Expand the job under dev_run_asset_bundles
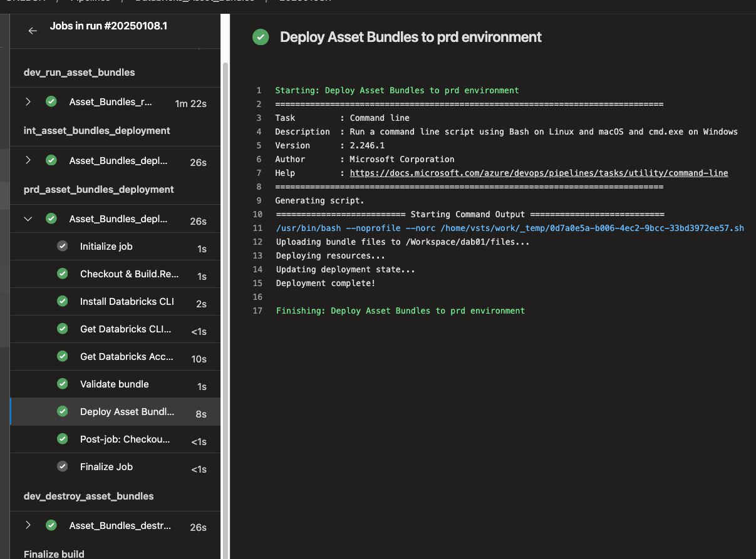This screenshot has width=756, height=559. (x=28, y=102)
